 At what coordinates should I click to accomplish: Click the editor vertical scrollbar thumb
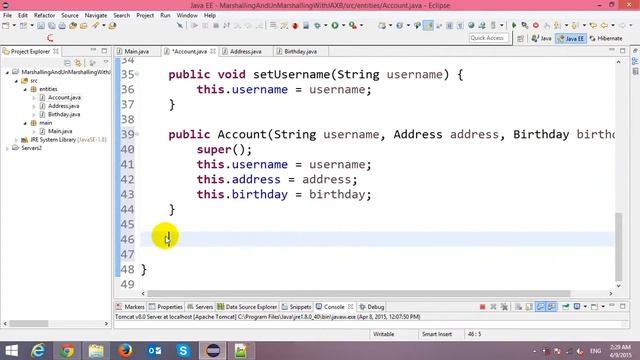coord(619,247)
